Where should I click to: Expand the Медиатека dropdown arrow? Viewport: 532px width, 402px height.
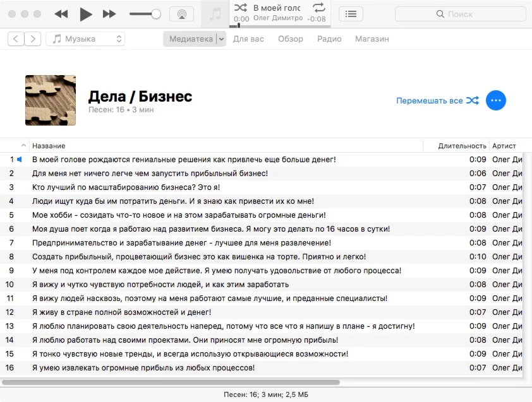[221, 39]
